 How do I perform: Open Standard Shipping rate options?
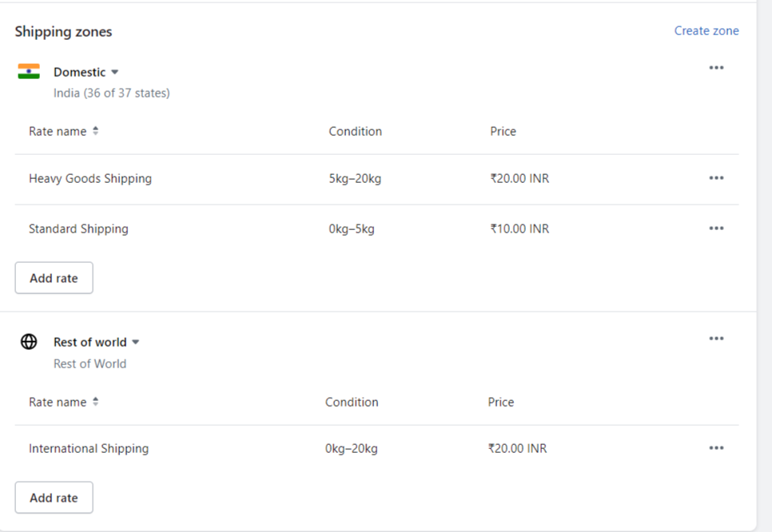point(716,228)
